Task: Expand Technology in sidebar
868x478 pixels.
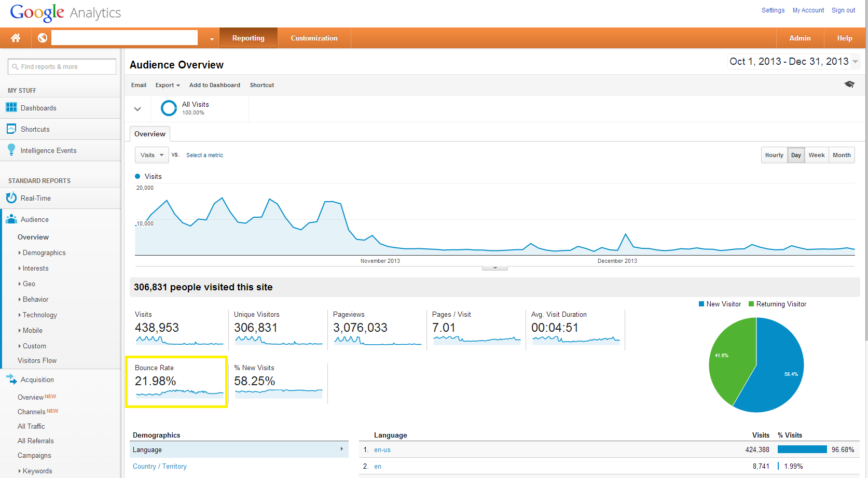Action: click(x=39, y=315)
